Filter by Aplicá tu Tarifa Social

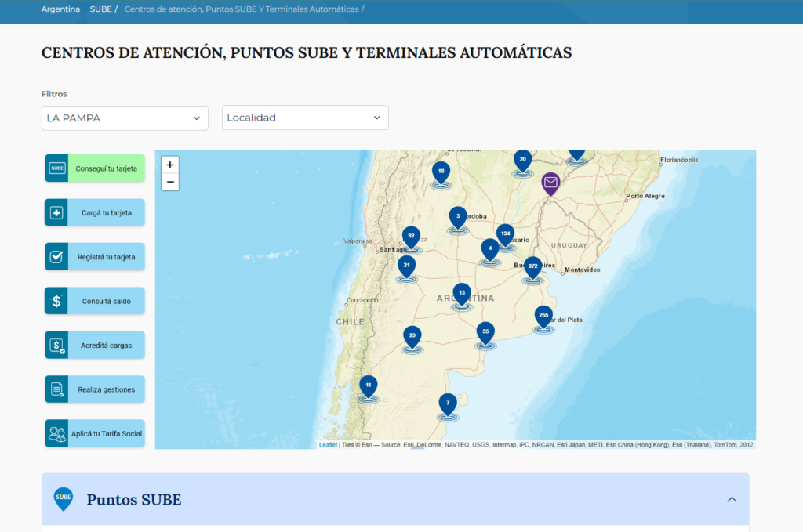coord(95,434)
